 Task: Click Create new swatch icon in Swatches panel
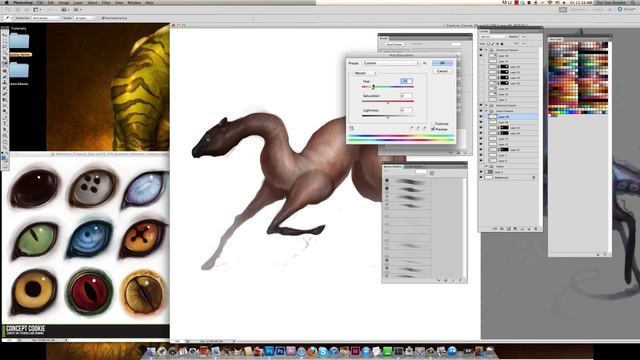point(598,255)
